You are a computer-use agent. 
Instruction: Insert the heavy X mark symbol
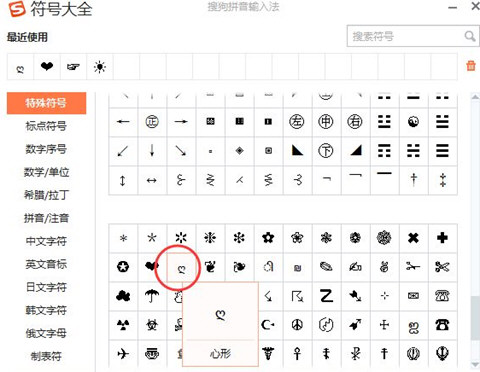pos(413,238)
